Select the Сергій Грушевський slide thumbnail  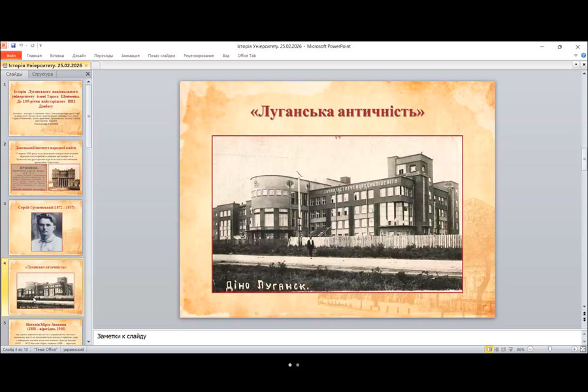46,228
